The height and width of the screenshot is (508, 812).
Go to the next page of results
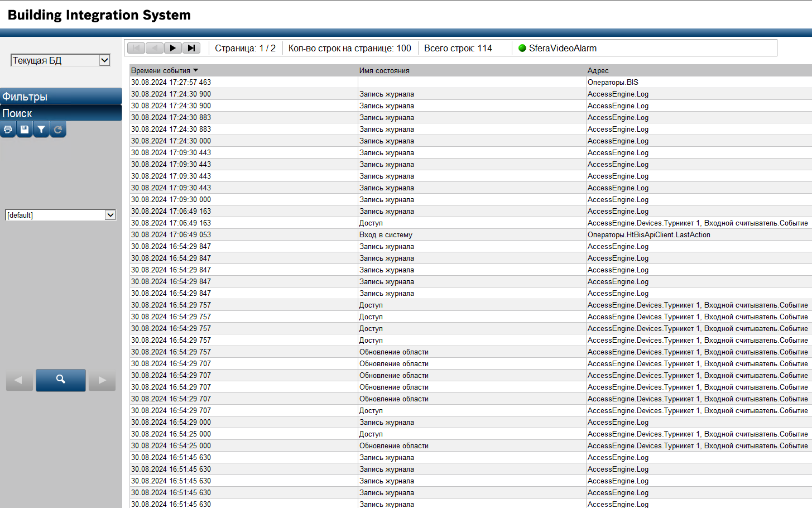(172, 48)
